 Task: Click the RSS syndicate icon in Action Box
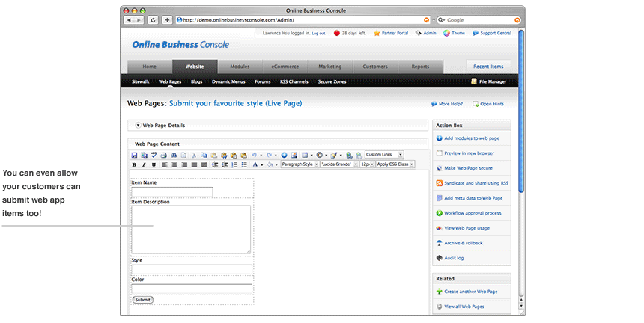coord(439,183)
